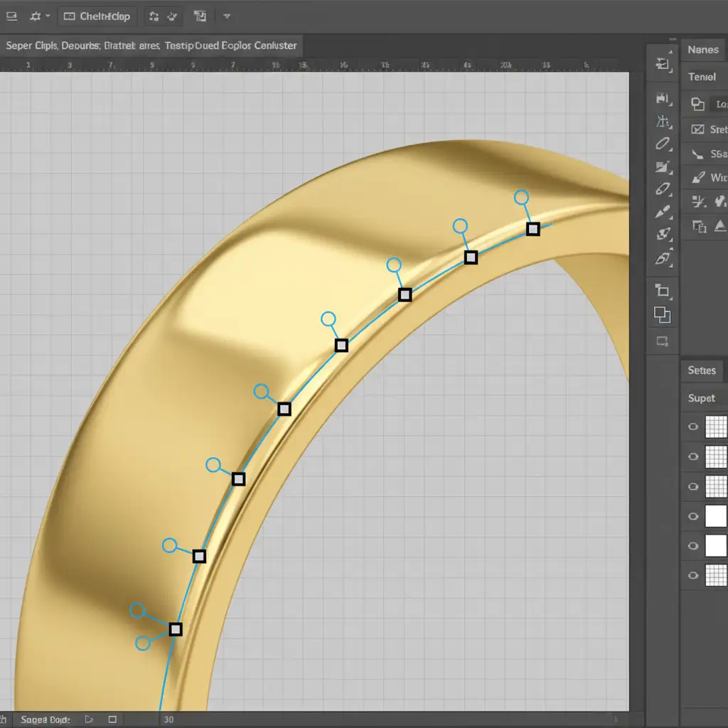Toggle visibility of the fourth layer

pos(693,516)
